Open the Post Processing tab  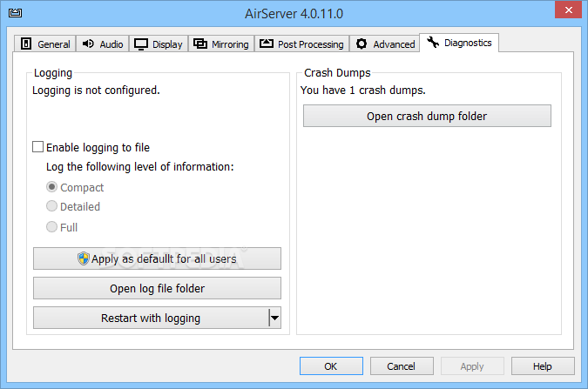coord(302,44)
